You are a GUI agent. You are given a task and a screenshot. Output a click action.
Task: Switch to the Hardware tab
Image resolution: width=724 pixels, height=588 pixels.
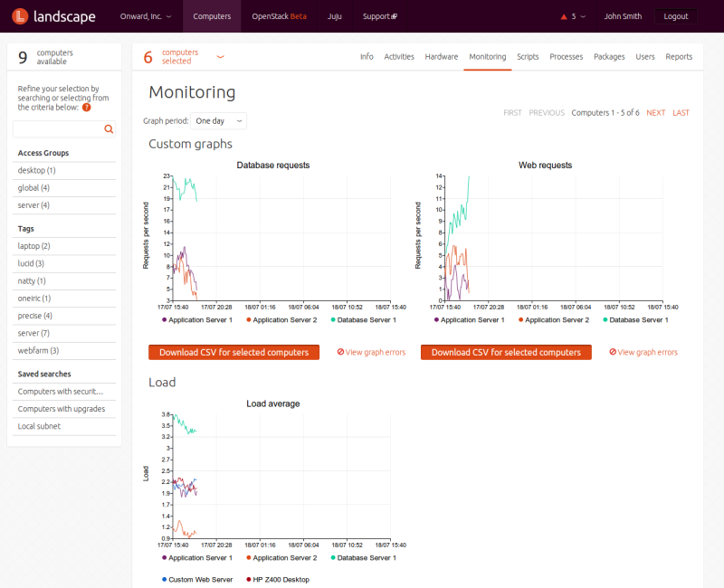click(441, 56)
